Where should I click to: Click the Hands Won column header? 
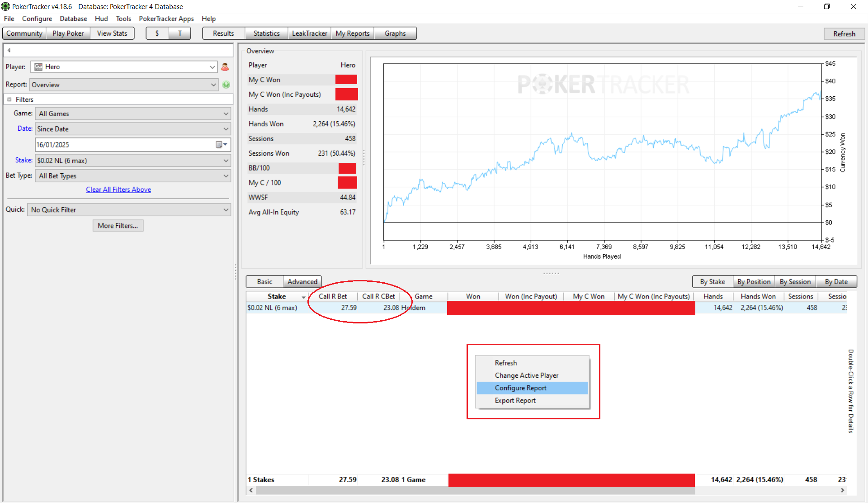click(x=758, y=297)
